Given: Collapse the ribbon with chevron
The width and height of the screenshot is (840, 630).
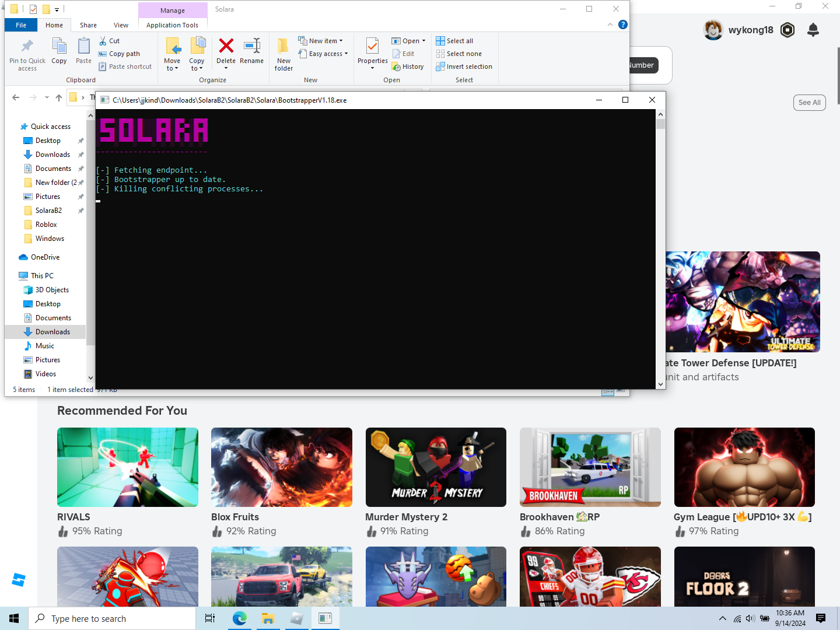Looking at the screenshot, I should pos(610,24).
